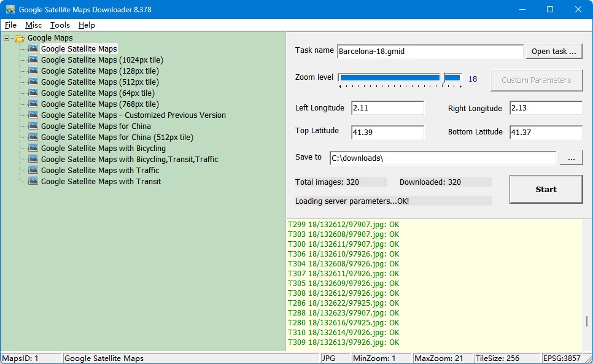Browse for a save folder
593x364 pixels.
point(572,157)
